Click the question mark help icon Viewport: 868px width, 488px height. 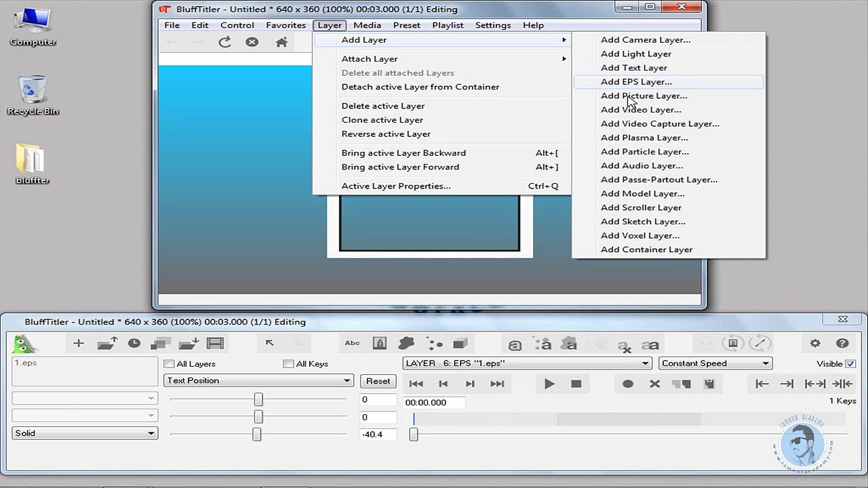[842, 344]
